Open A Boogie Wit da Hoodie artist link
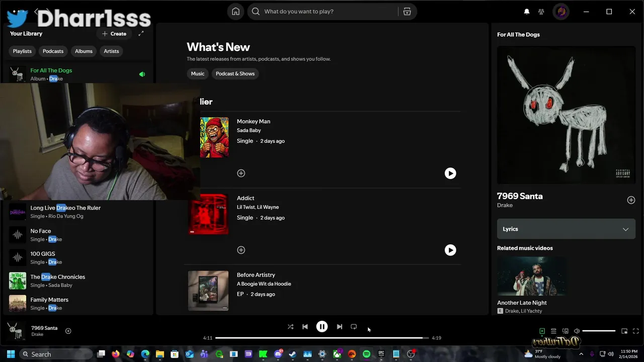This screenshot has height=362, width=644. tap(264, 284)
